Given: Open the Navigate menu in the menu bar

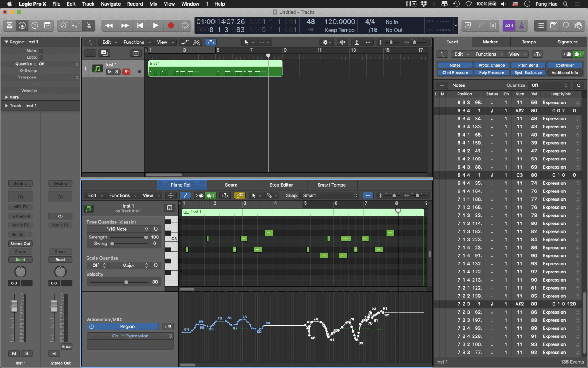Looking at the screenshot, I should [x=111, y=4].
